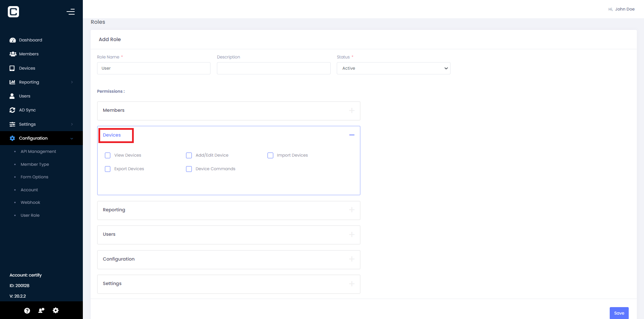The image size is (644, 319).
Task: Enable the View Devices permission
Action: point(108,155)
